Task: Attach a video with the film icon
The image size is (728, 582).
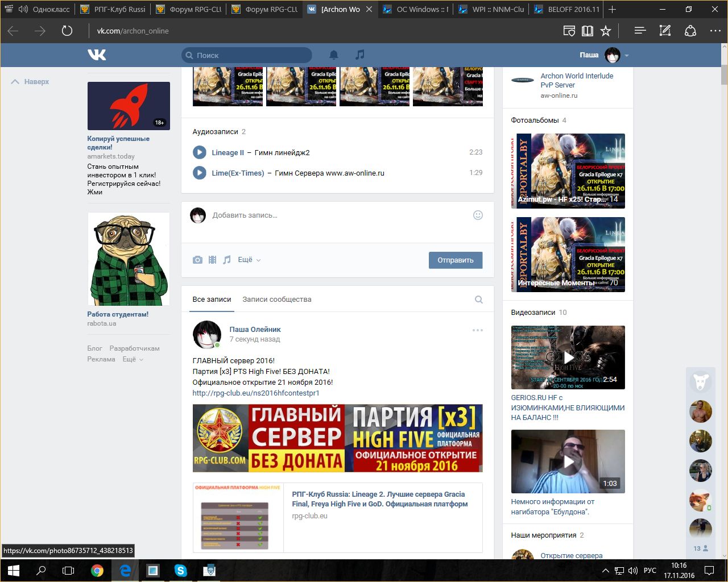Action: click(212, 260)
